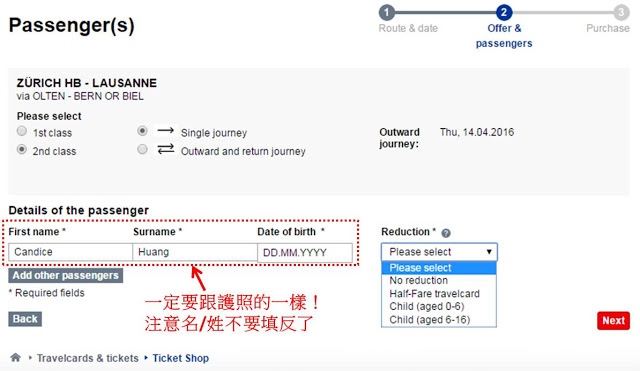Image resolution: width=640 pixels, height=371 pixels.
Task: Click the single journey arrow icon
Action: pos(165,131)
